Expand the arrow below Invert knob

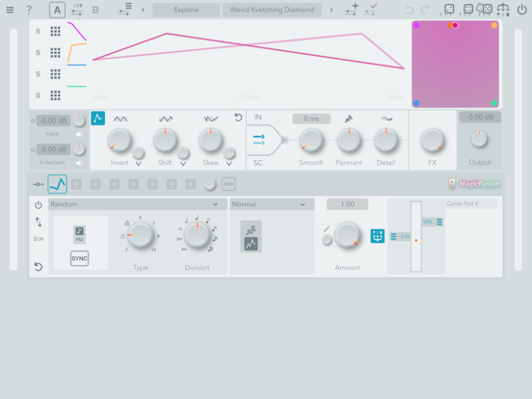click(x=139, y=164)
